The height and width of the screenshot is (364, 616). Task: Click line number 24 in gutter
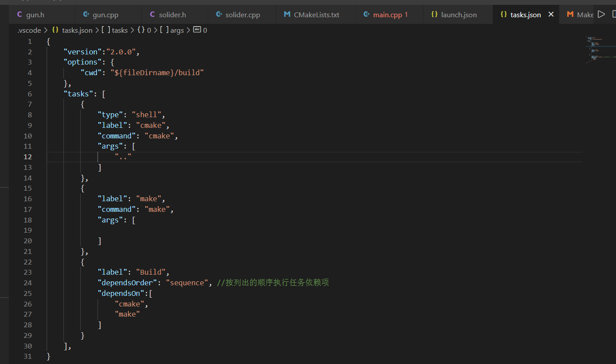point(27,283)
